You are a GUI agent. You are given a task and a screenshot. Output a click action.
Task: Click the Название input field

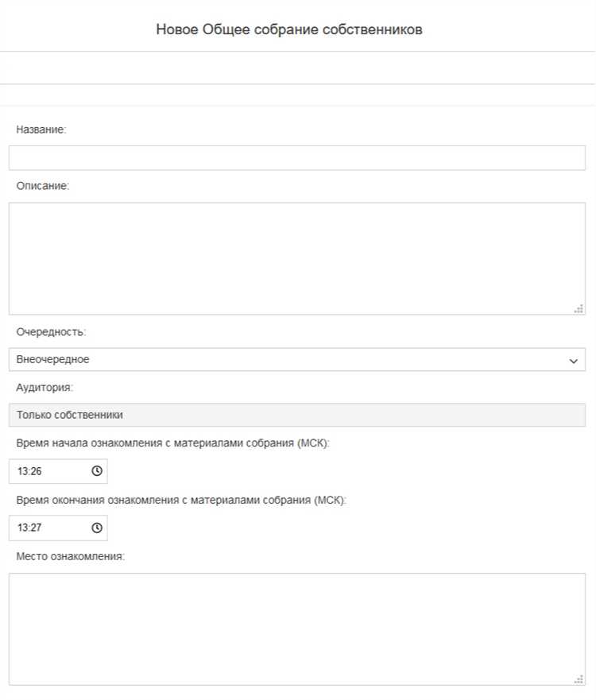(296, 157)
